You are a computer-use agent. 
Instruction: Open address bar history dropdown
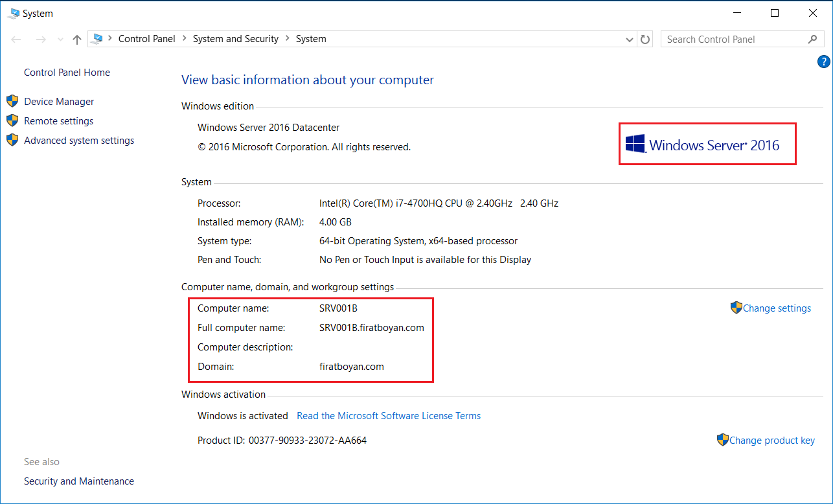click(x=630, y=40)
